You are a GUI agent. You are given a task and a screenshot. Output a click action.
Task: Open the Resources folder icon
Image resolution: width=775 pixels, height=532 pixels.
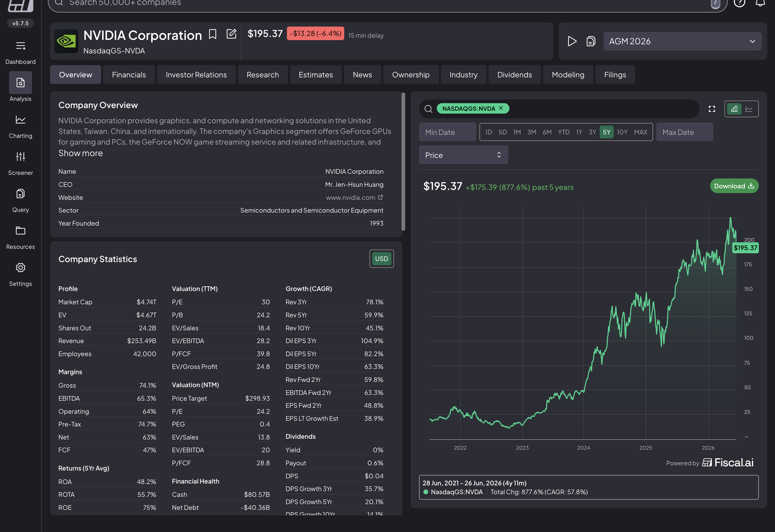20,231
